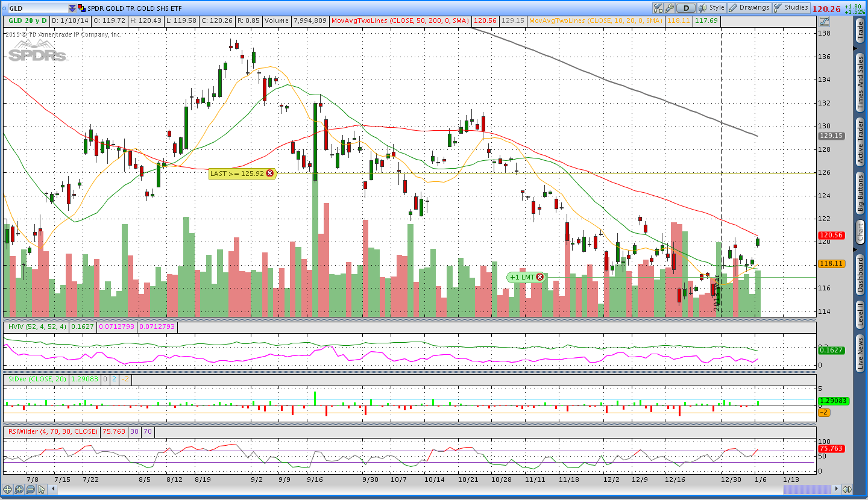Click the 129.15 price axis bubble
This screenshot has height=500, width=868.
click(x=831, y=136)
